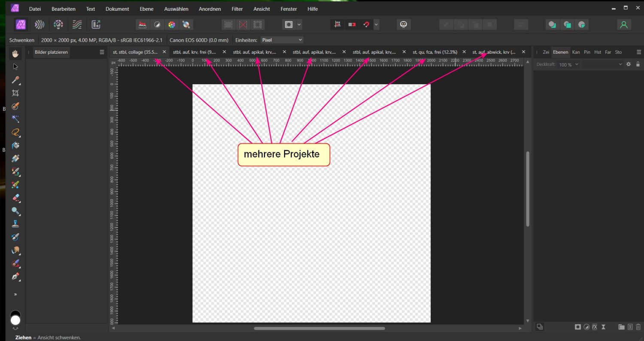Select the Zoom tool
This screenshot has height=341, width=644.
[x=15, y=211]
